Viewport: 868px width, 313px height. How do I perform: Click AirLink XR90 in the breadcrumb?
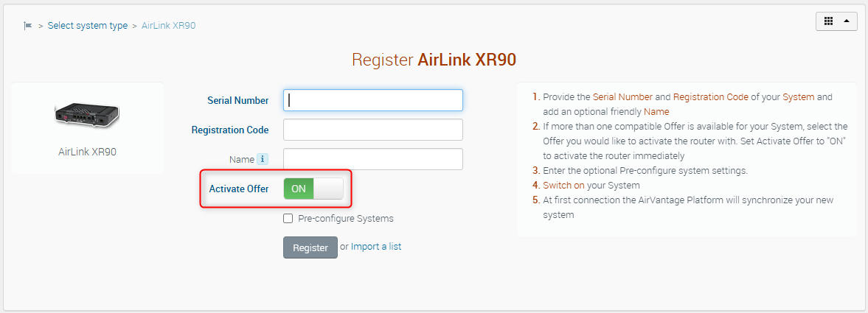[x=168, y=26]
